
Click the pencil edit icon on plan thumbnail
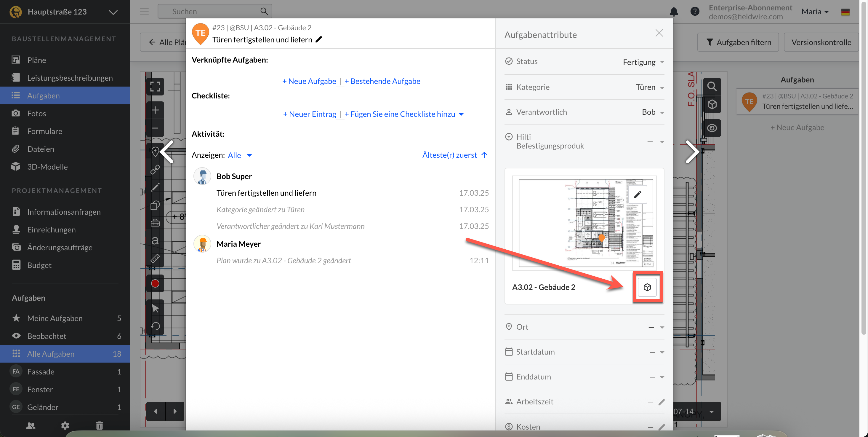click(x=637, y=194)
